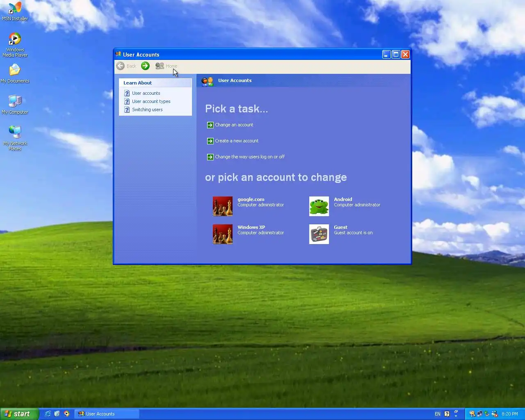Open MSN Installer desktop icon
Viewport: 525px width, 420px height.
[x=15, y=11]
